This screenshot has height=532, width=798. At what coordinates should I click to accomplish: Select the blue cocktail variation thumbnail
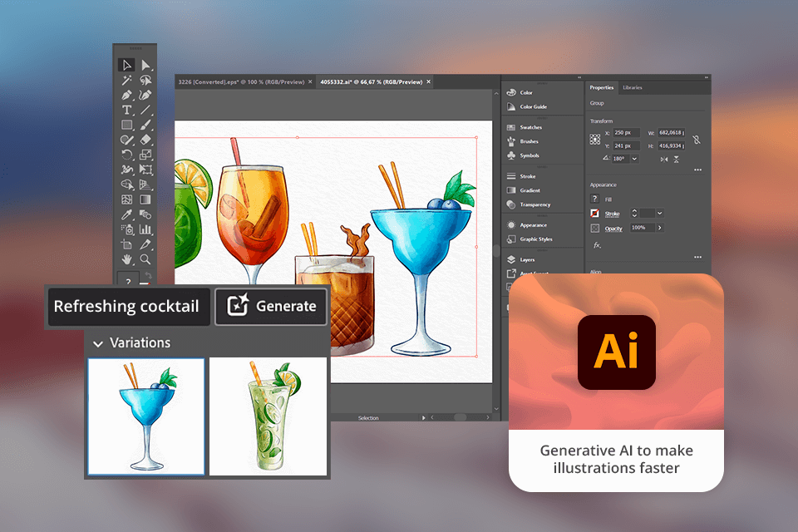[x=146, y=416]
